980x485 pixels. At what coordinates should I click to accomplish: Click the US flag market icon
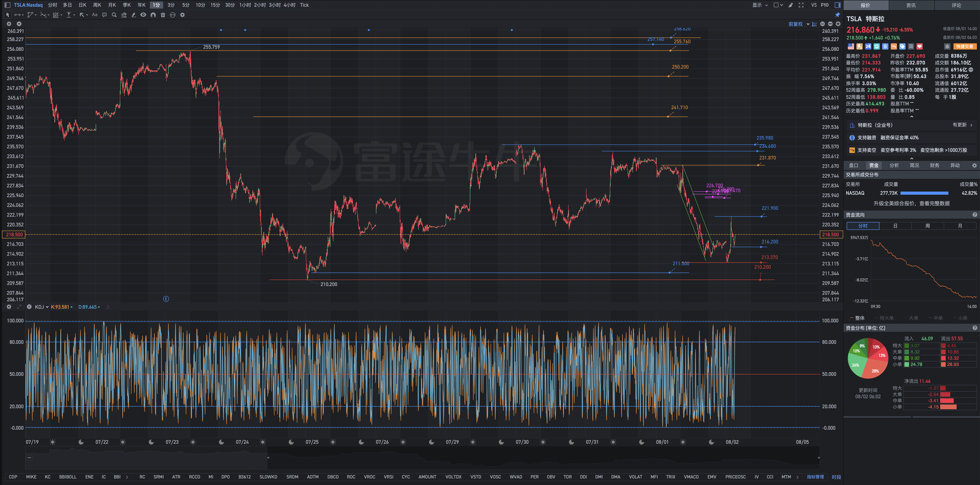coord(851,46)
